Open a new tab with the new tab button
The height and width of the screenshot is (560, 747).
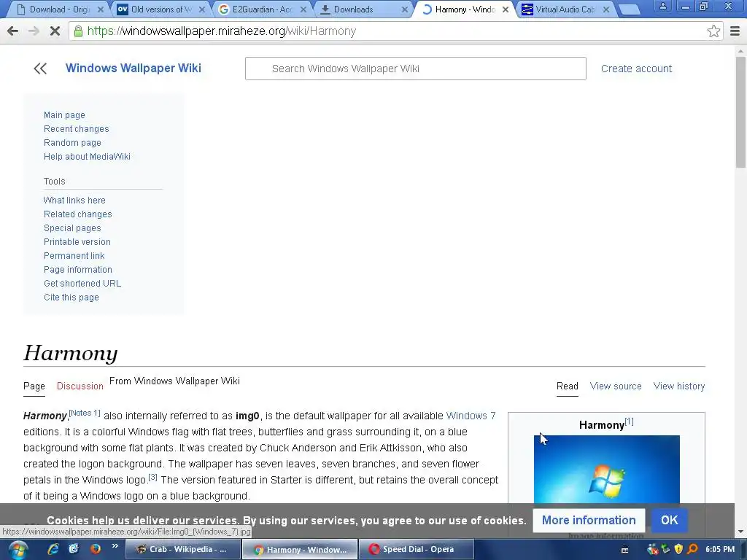click(630, 9)
